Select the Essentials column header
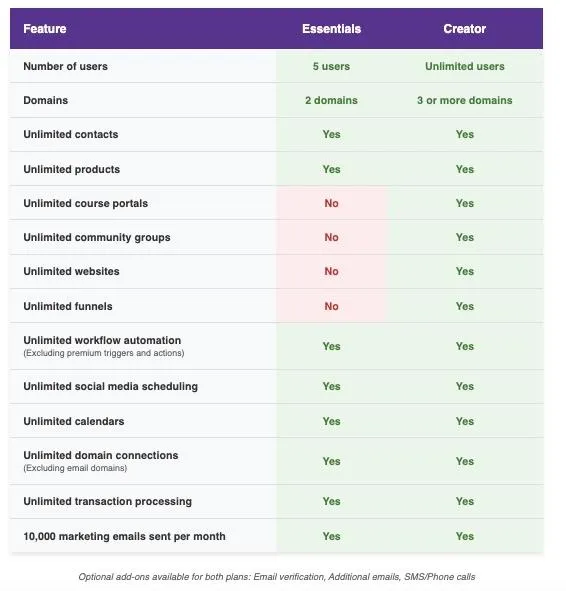Image resolution: width=566 pixels, height=591 pixels. click(331, 29)
